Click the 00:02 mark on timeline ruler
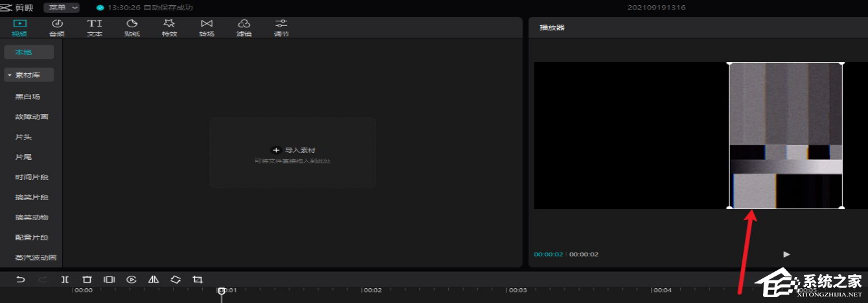 pos(372,290)
